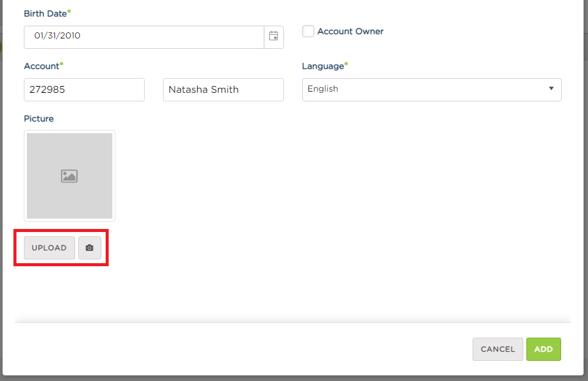Image resolution: width=588 pixels, height=381 pixels.
Task: Click the account number field 272985
Action: pos(84,90)
